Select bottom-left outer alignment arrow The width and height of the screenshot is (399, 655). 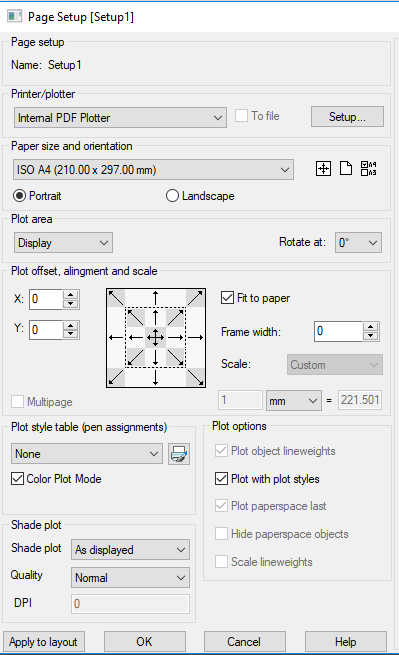tap(116, 377)
